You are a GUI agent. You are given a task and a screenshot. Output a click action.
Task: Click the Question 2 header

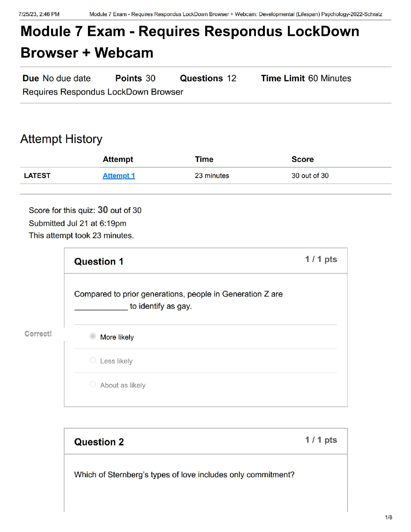click(x=99, y=442)
